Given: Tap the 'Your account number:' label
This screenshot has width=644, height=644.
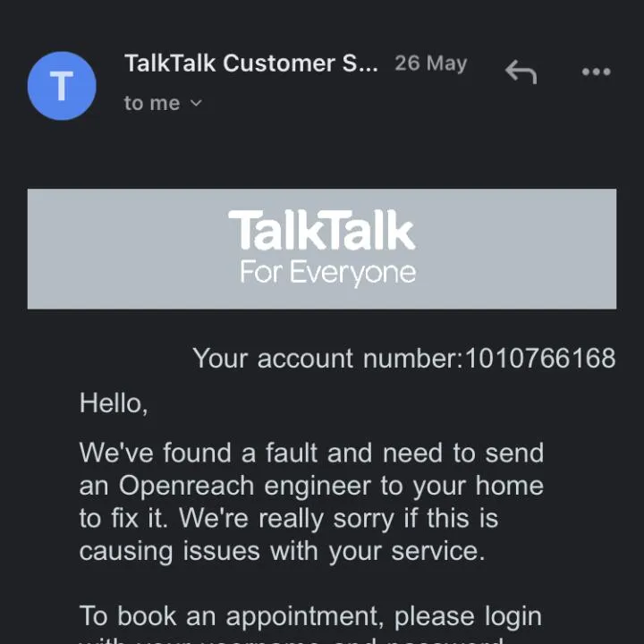Looking at the screenshot, I should (x=327, y=358).
